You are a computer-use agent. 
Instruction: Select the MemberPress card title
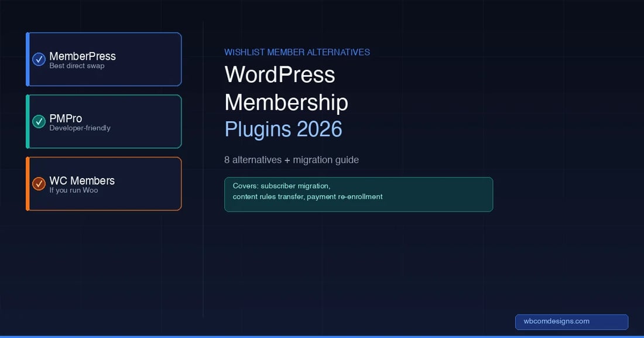83,56
